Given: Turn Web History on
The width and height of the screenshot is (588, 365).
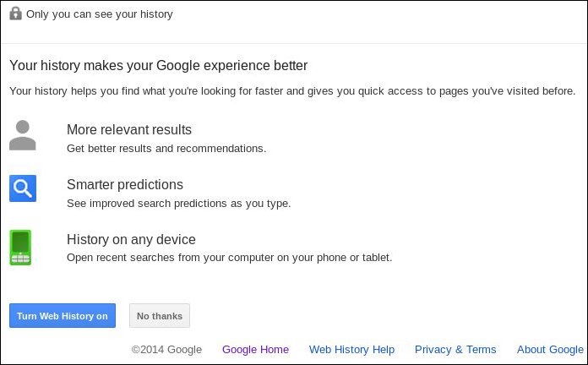Looking at the screenshot, I should coord(63,315).
